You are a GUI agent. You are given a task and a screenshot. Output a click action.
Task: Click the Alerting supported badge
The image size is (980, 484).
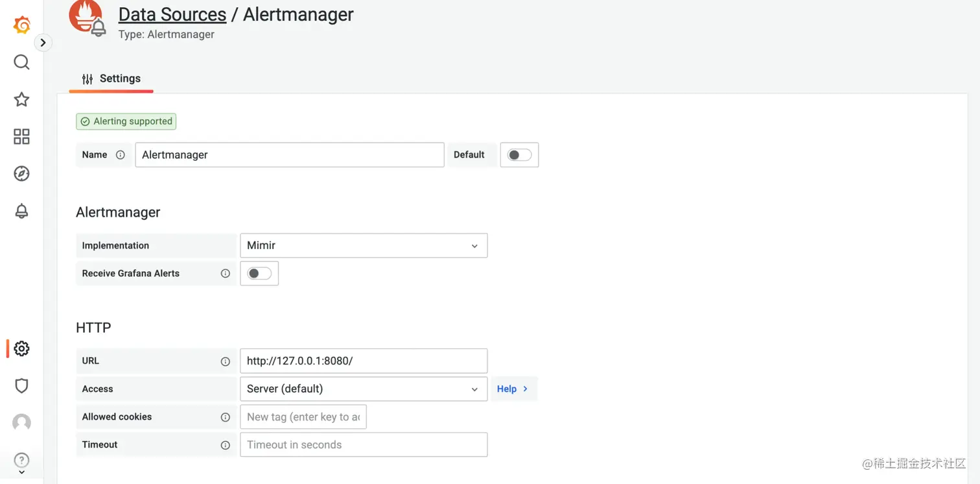coord(126,121)
